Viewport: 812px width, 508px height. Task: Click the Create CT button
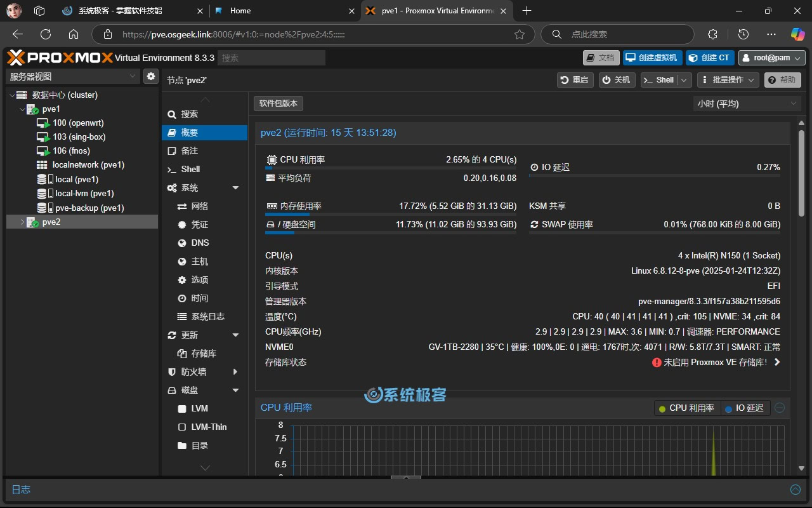pyautogui.click(x=710, y=58)
